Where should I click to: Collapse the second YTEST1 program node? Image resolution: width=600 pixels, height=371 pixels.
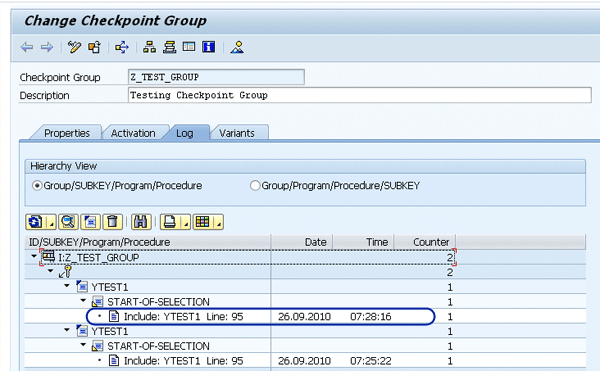pyautogui.click(x=67, y=330)
